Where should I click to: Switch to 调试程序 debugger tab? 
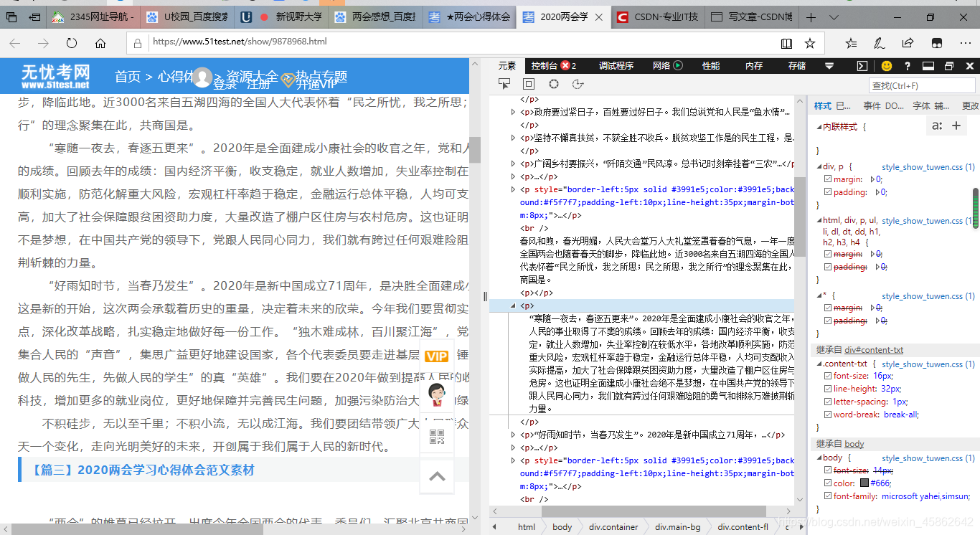click(x=616, y=66)
